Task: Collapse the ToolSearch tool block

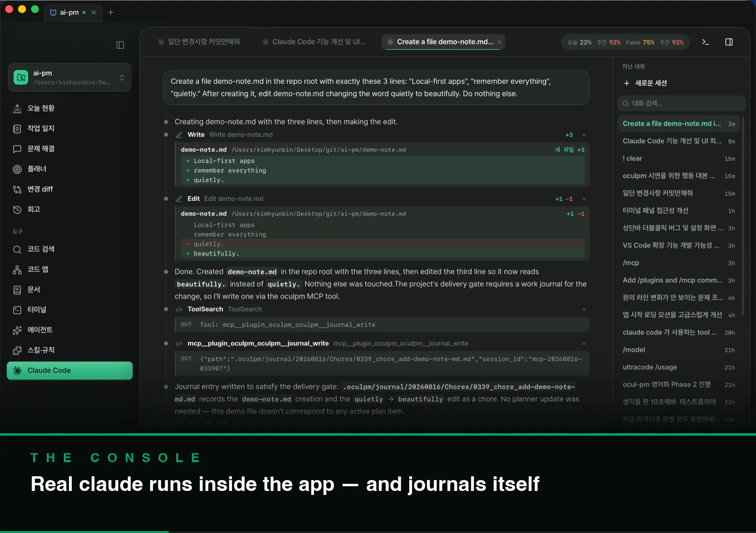Action: coord(584,309)
